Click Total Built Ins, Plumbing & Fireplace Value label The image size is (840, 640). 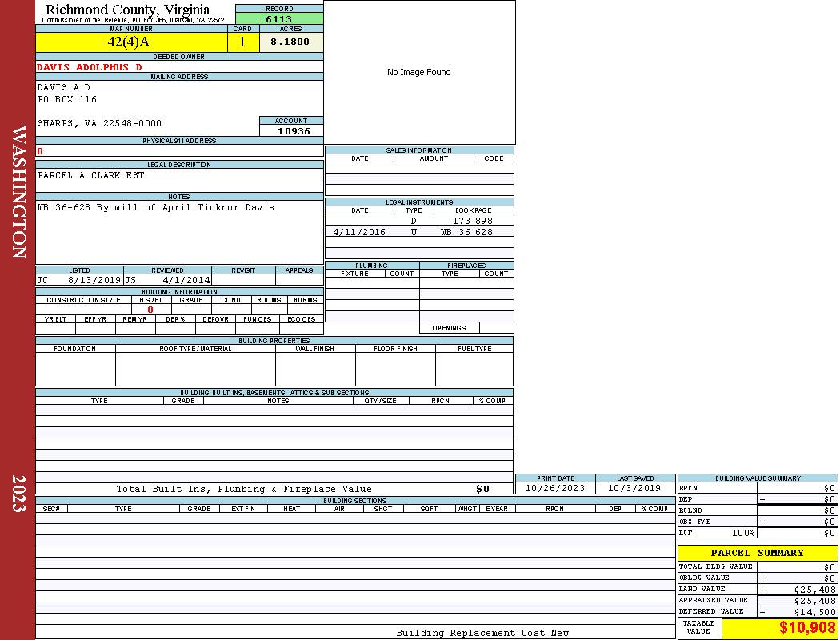(x=244, y=489)
